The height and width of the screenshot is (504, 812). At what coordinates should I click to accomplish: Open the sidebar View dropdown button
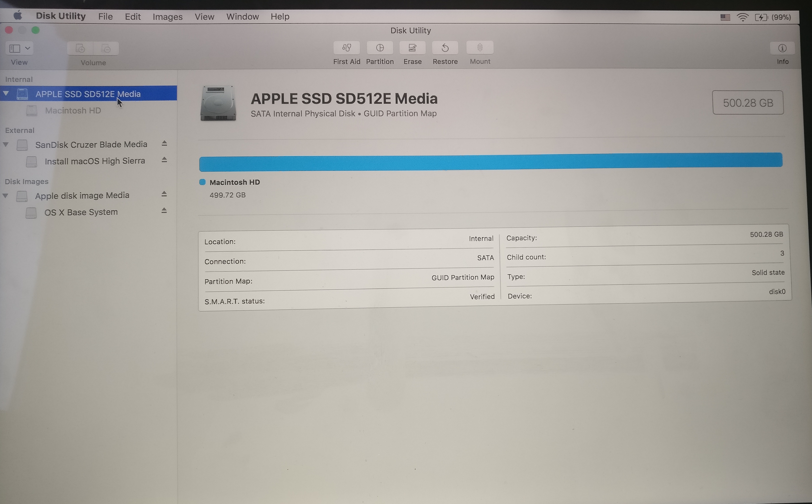[x=19, y=48]
